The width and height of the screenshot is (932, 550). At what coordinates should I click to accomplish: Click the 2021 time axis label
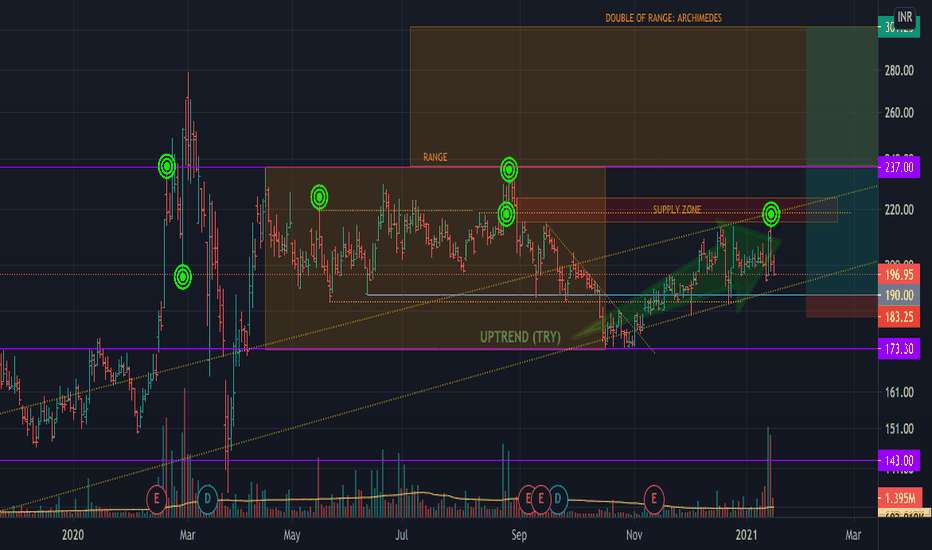click(746, 535)
